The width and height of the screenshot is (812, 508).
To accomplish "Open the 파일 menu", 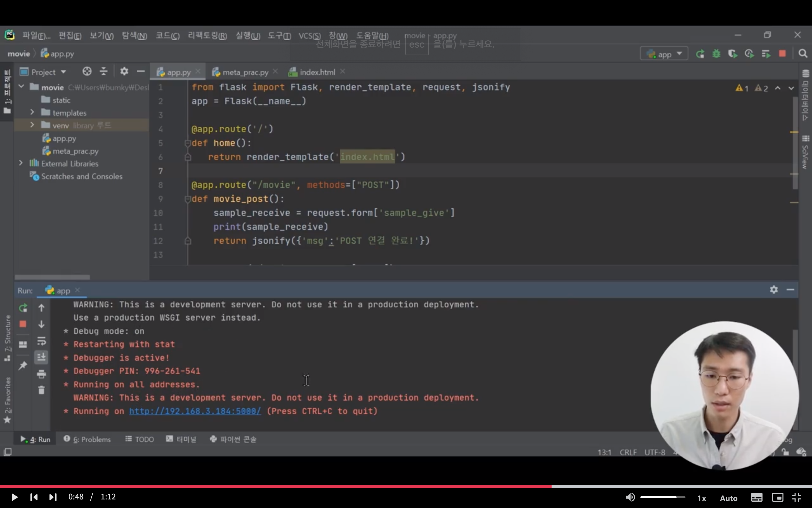I will click(x=36, y=36).
